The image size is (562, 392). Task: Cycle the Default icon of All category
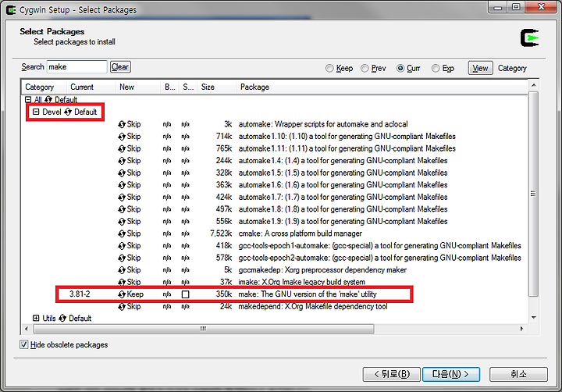[48, 100]
